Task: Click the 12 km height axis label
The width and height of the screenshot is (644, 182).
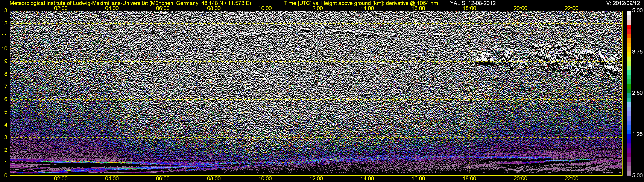Action: pos(5,23)
